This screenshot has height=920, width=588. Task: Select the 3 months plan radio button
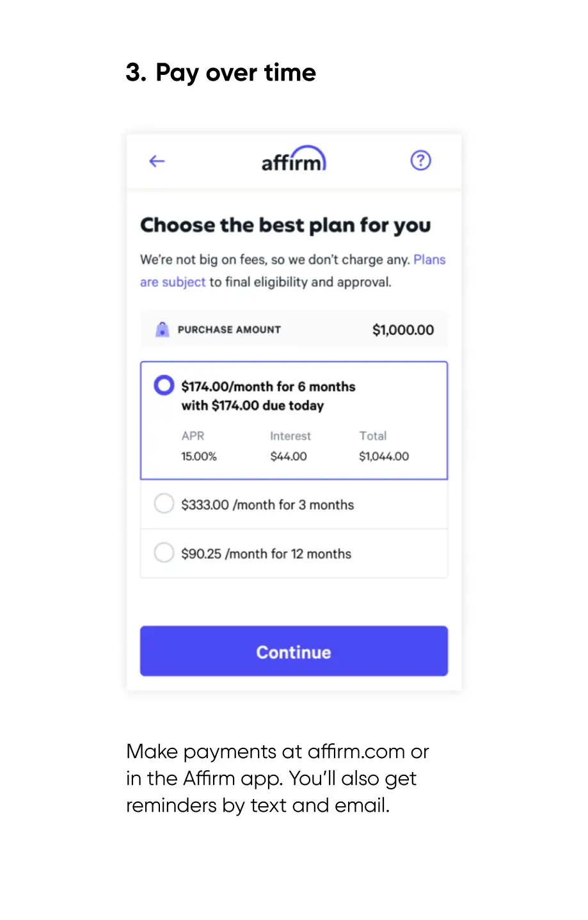pos(164,504)
